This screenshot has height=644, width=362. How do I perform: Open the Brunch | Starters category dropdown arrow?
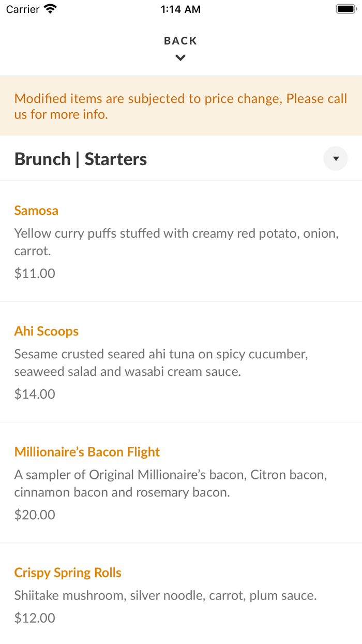[x=336, y=159]
